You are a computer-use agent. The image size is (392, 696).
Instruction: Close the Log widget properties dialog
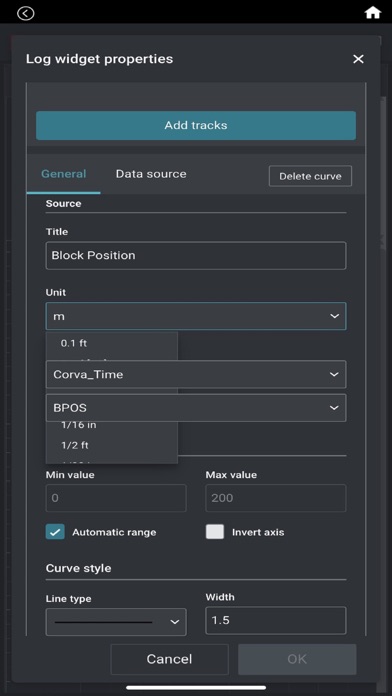point(358,59)
